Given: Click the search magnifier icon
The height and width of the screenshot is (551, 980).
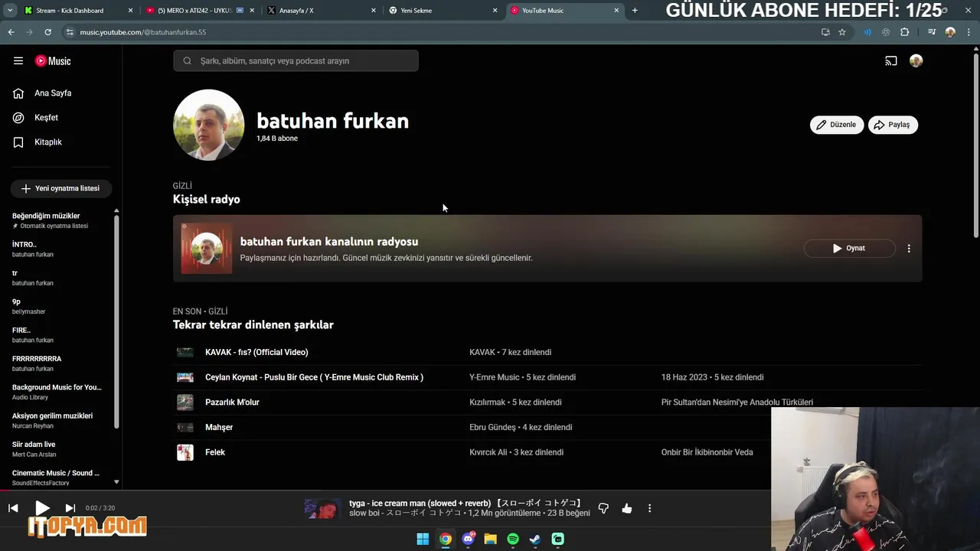Looking at the screenshot, I should (x=187, y=61).
